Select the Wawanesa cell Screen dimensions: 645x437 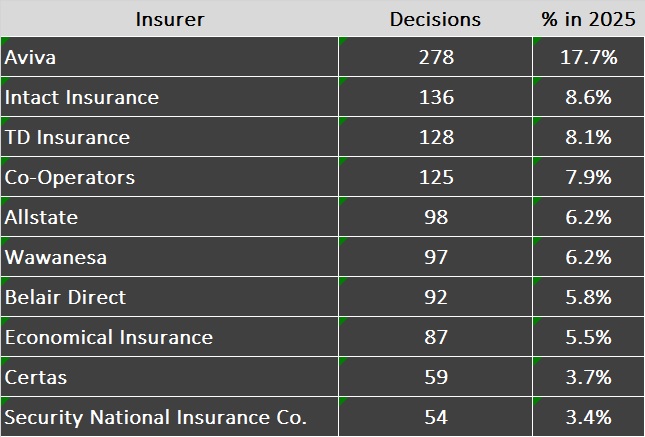click(169, 257)
